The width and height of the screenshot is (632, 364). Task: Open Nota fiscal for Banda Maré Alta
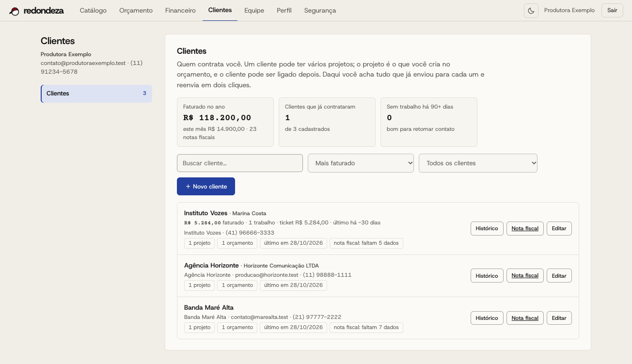[x=525, y=318]
